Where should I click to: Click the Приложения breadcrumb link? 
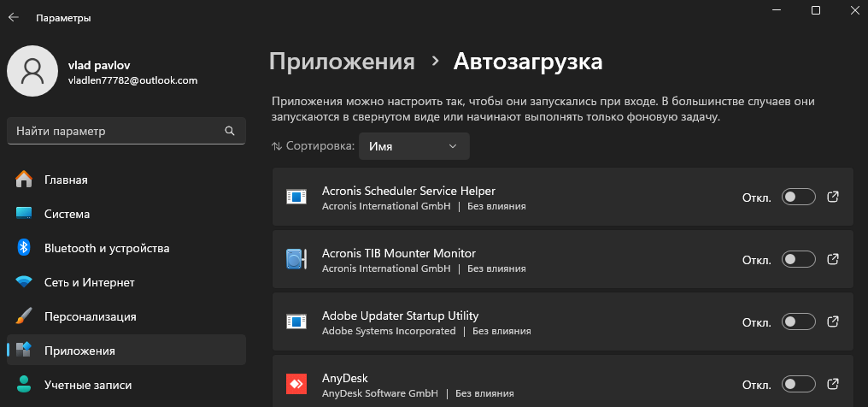(342, 62)
